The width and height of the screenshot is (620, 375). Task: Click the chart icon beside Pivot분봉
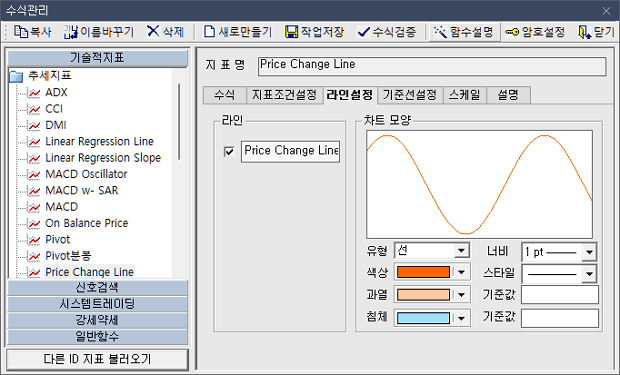point(34,256)
